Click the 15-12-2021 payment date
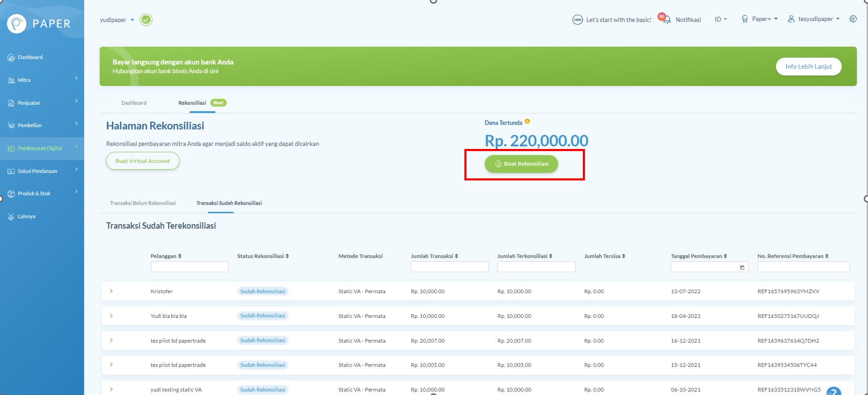Screen dimensions: 868x395 [x=686, y=365]
